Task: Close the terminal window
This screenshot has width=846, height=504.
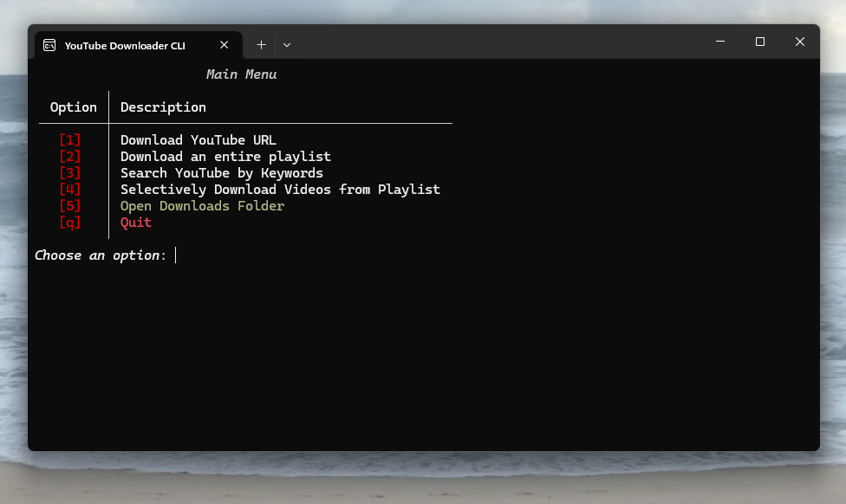Action: pyautogui.click(x=800, y=42)
